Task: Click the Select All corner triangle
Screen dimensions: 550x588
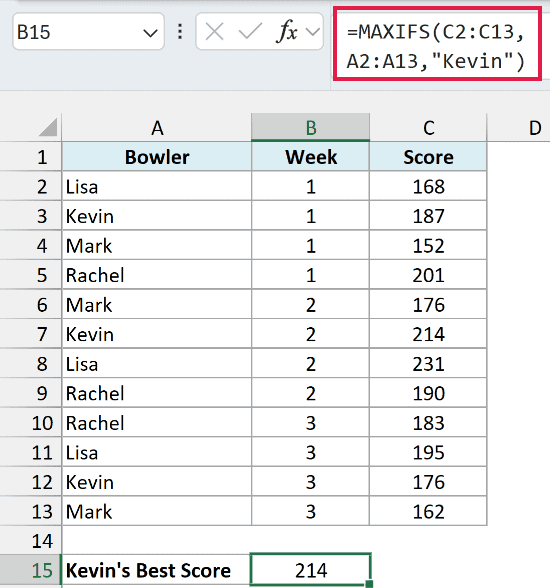Action: (48, 127)
